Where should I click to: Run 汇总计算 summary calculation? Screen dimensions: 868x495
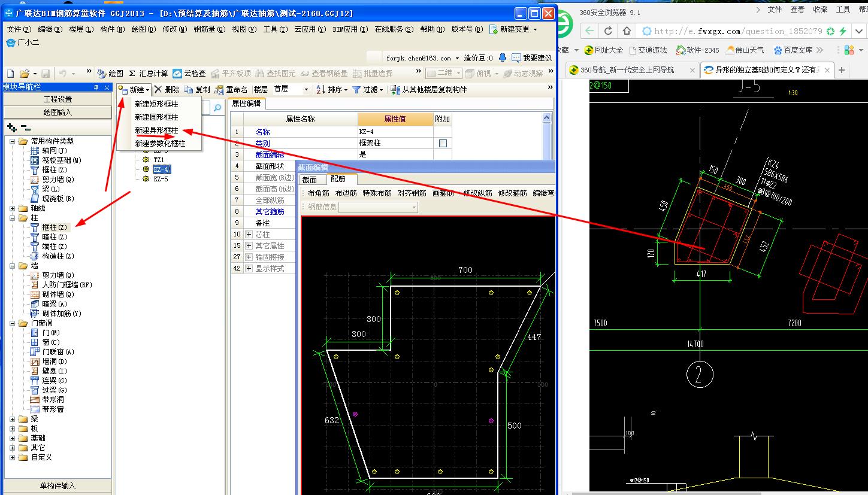(149, 74)
